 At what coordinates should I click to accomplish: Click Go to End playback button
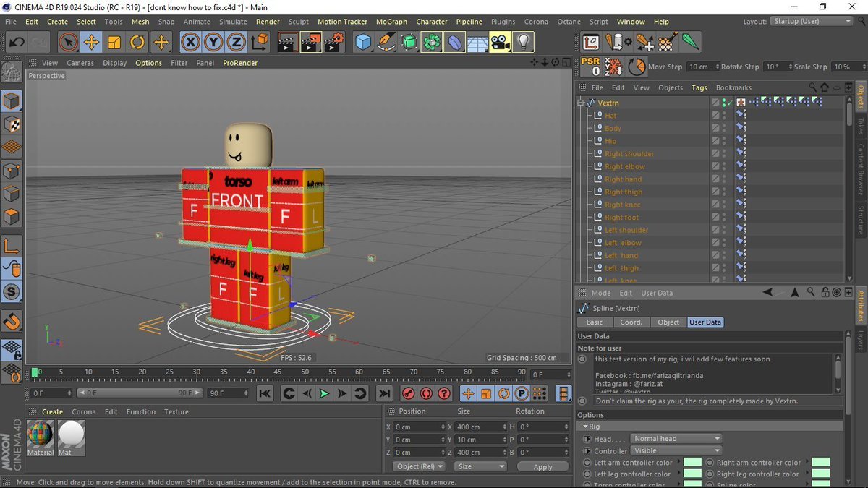pyautogui.click(x=384, y=393)
